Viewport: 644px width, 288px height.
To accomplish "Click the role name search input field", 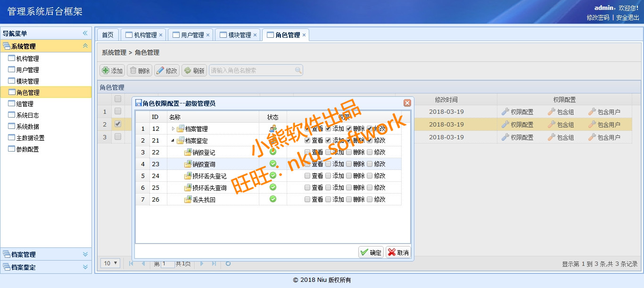I will pos(251,70).
